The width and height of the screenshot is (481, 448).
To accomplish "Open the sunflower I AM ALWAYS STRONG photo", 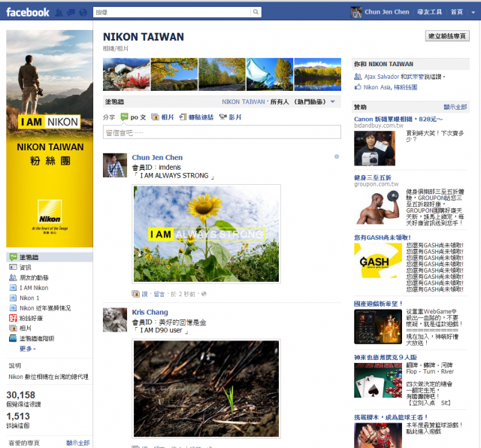I will pyautogui.click(x=206, y=234).
